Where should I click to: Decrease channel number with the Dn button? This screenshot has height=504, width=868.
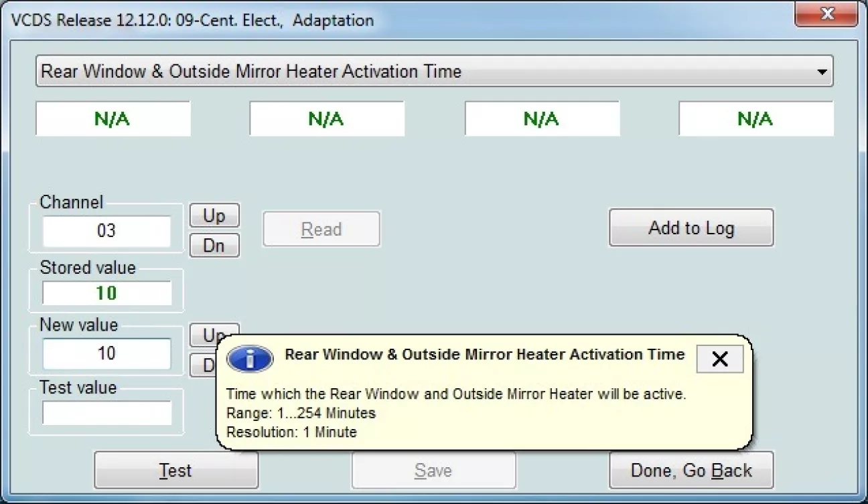point(214,246)
